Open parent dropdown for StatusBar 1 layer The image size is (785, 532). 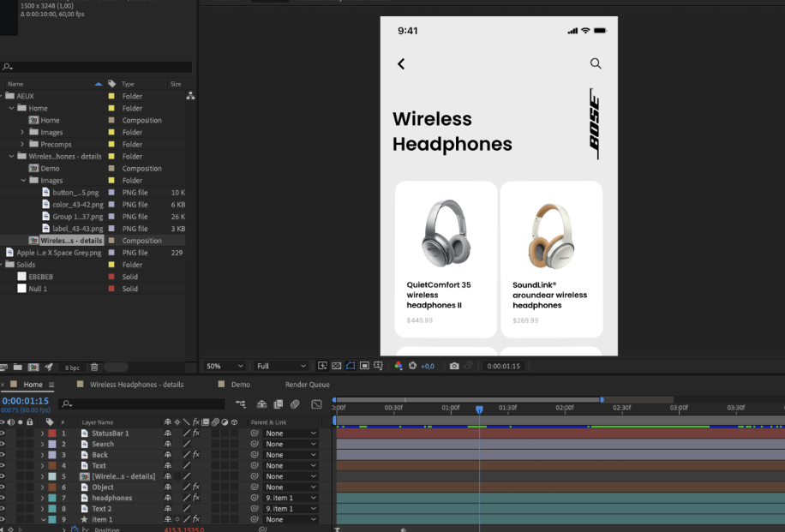pyautogui.click(x=291, y=433)
